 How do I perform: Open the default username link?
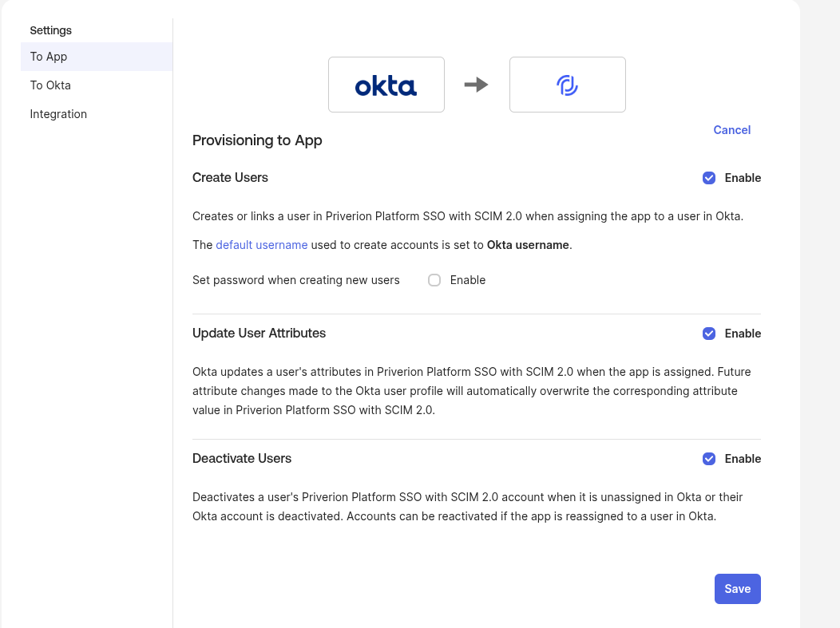point(261,245)
